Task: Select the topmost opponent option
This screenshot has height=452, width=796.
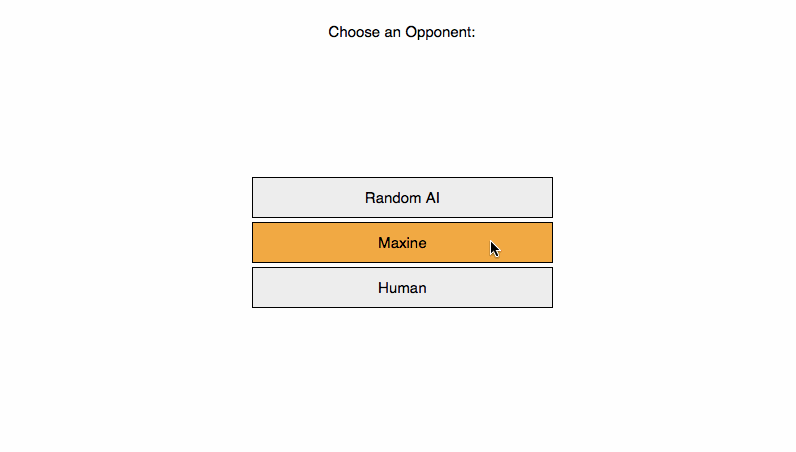Action: point(402,198)
